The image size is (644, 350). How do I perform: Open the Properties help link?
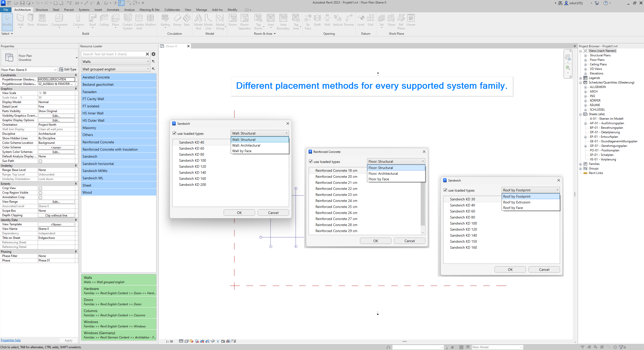tap(11, 340)
